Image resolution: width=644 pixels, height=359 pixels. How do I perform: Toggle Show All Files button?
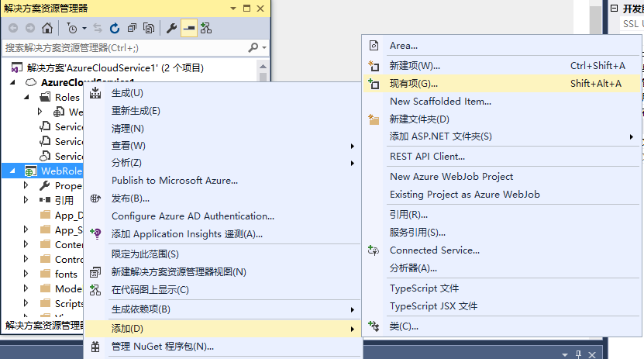point(149,28)
